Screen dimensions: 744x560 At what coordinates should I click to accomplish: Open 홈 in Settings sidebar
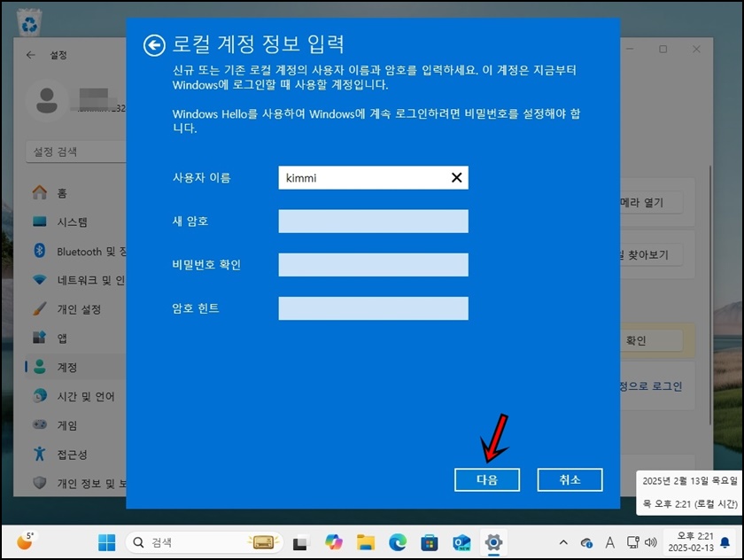pos(76,192)
